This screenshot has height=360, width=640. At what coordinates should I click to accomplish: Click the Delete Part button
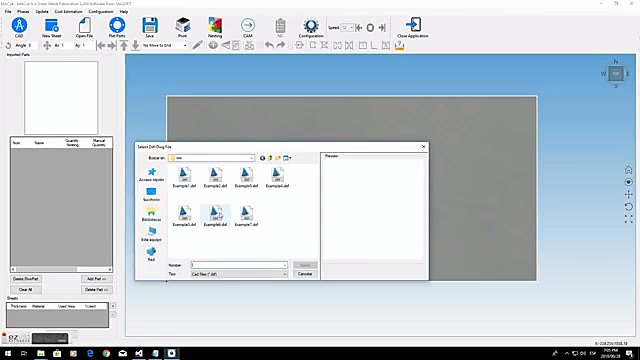tap(97, 289)
